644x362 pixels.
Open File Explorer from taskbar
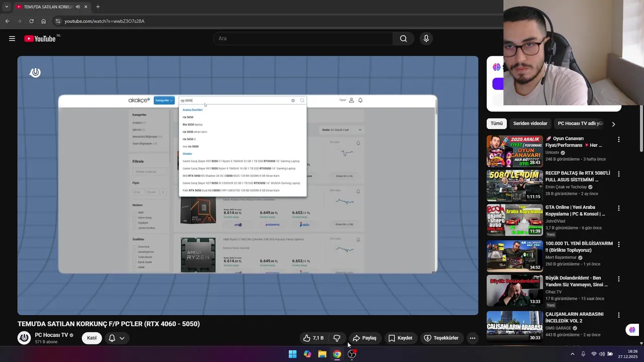(322, 354)
